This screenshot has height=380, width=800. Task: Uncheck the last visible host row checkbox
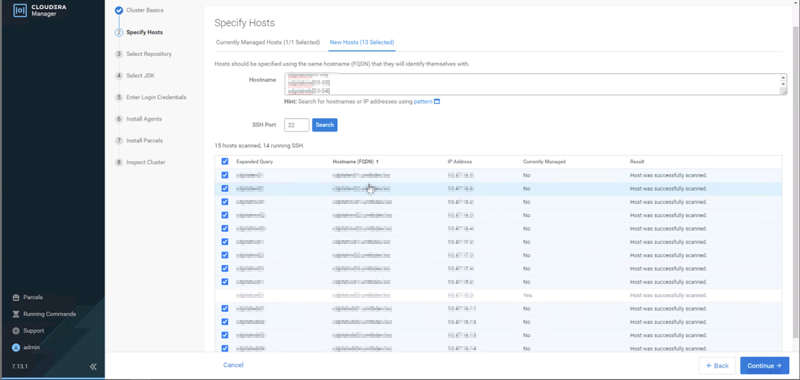225,348
